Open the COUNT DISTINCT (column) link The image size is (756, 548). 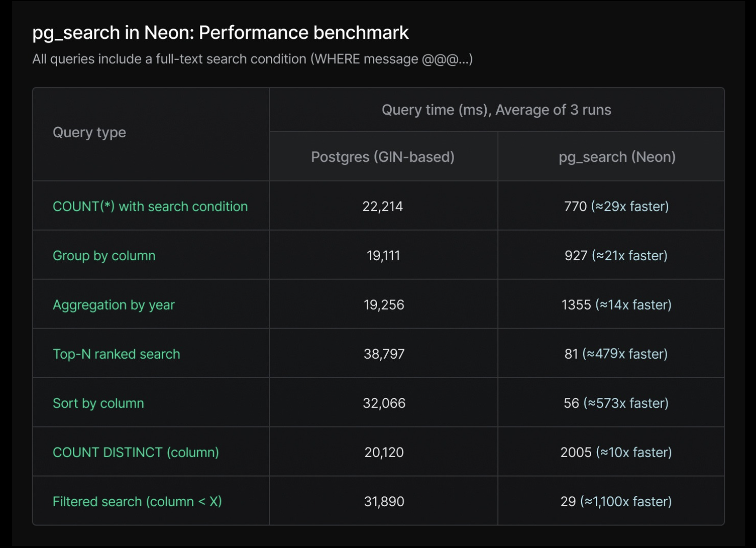click(x=136, y=452)
